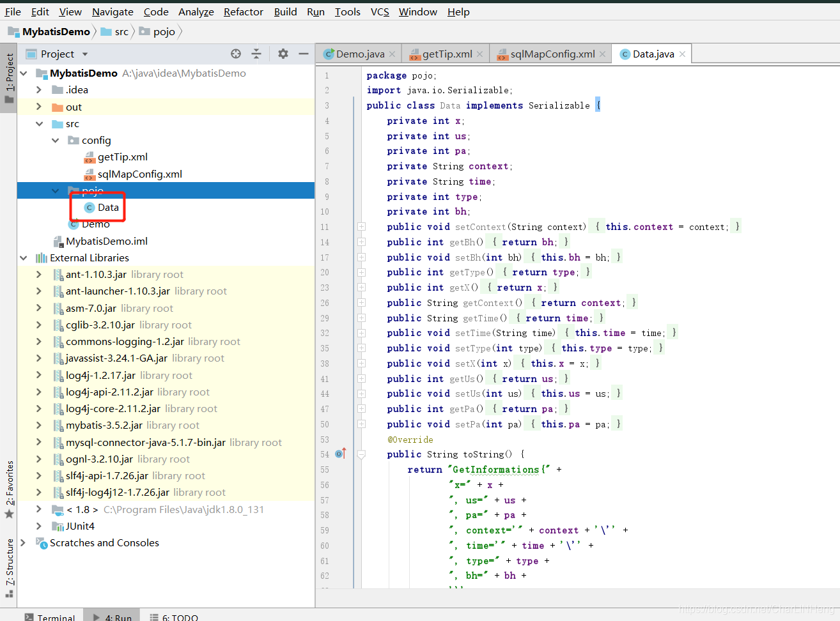Toggle the 7: Structure side tool window
The image size is (840, 621).
(x=9, y=567)
